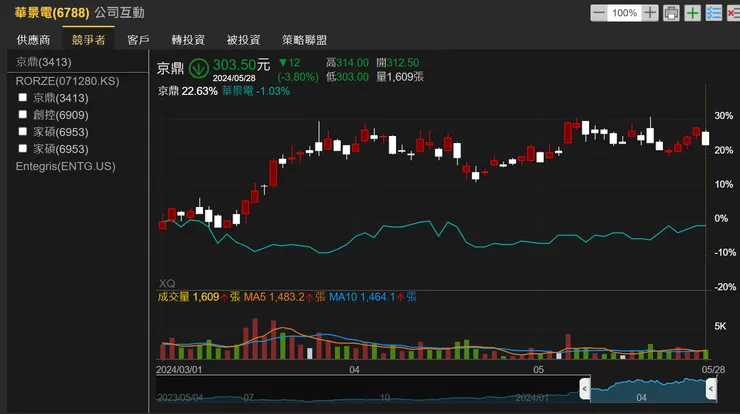Check the upper 家碩(6953) checkbox
The height and width of the screenshot is (414, 740).
point(22,131)
